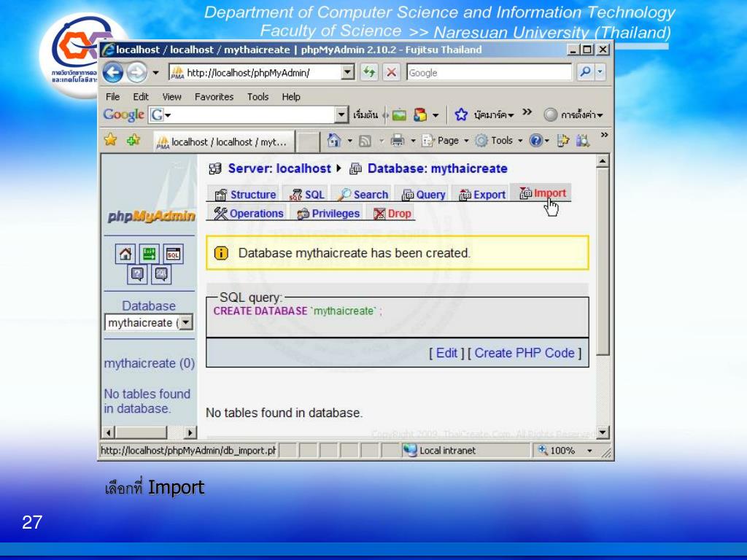Open the Edit menu
747x560 pixels.
coord(141,97)
